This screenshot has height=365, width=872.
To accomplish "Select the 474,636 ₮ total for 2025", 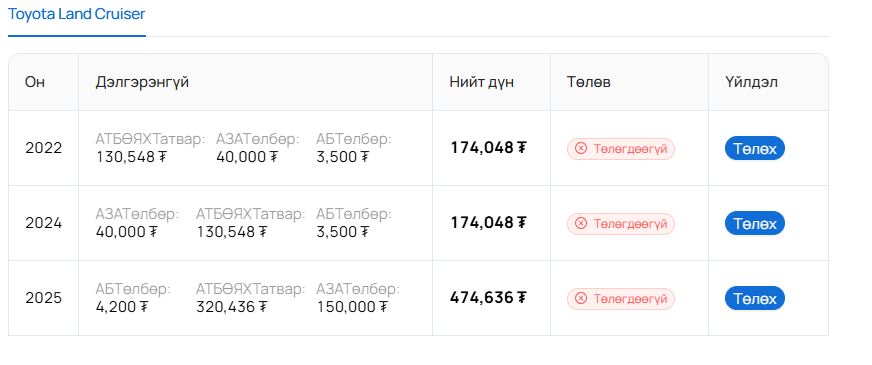I will point(488,298).
